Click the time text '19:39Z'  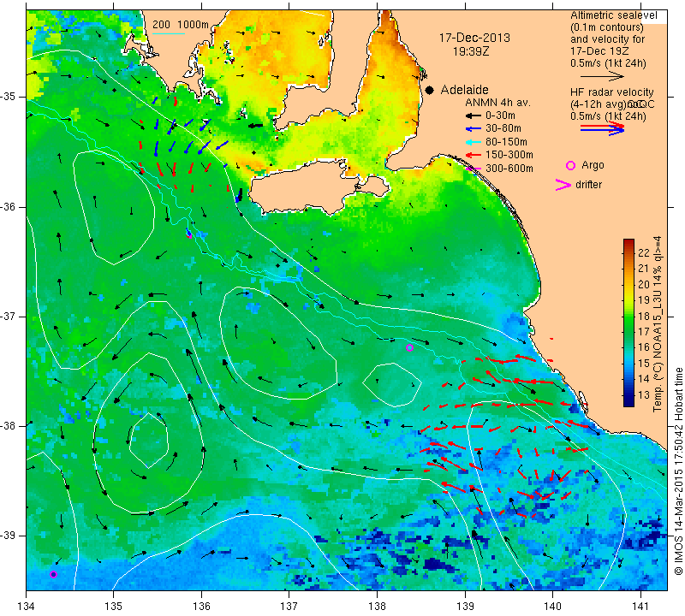[x=471, y=51]
